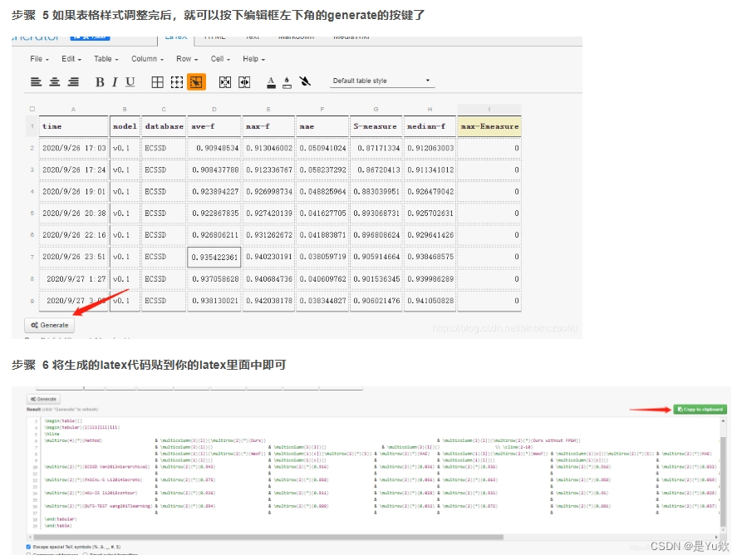Click the align left icon

click(36, 81)
